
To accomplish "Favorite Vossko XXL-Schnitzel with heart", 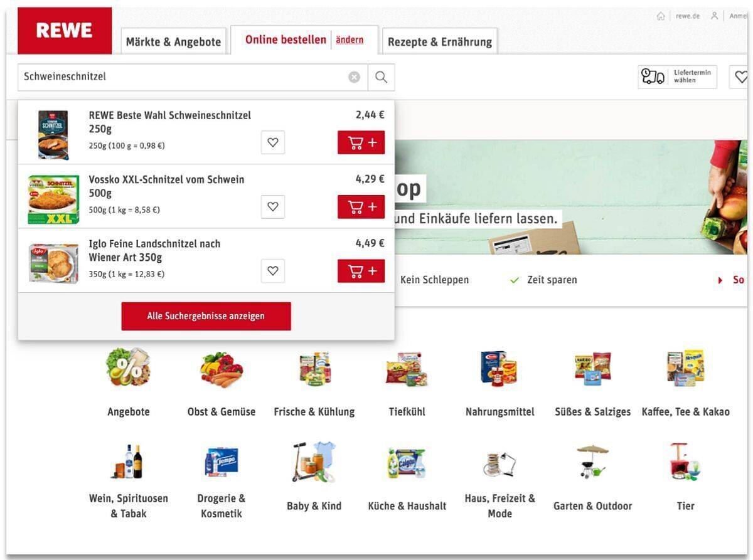I will (x=273, y=206).
